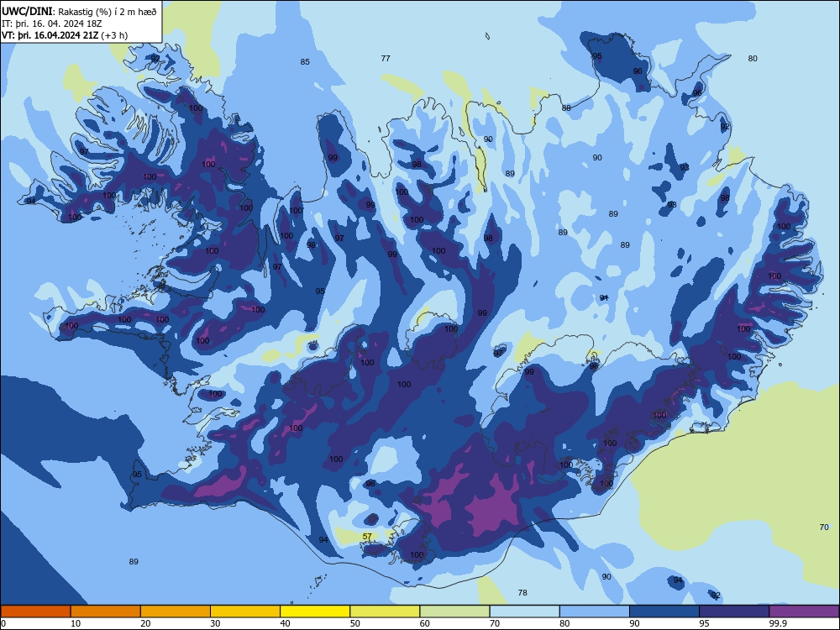Click the '85' humidity value on the map

pos(305,61)
